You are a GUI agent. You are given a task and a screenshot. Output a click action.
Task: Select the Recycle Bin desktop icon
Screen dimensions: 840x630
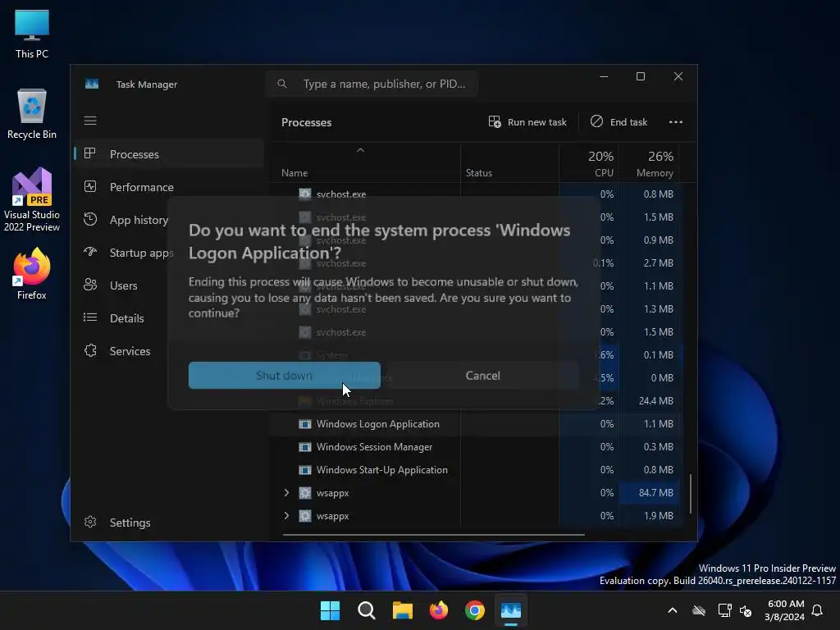coord(32,114)
